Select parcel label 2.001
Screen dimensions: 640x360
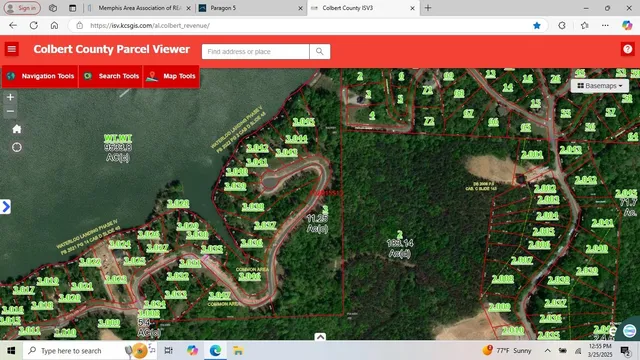point(532,155)
